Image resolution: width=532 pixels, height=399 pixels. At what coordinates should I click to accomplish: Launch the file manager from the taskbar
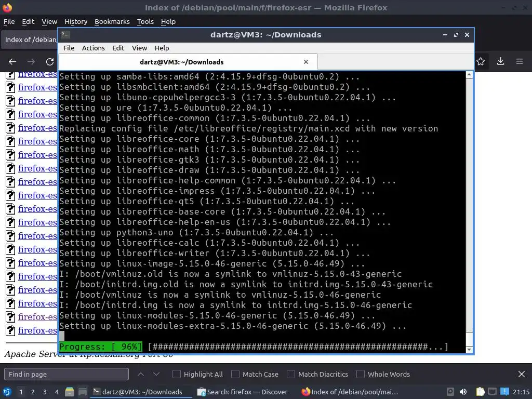click(x=70, y=392)
